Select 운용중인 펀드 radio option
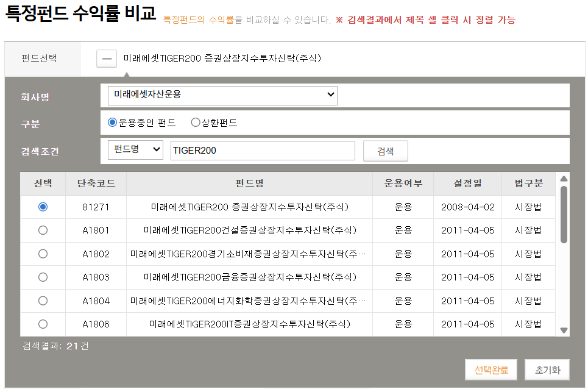Viewport: 588px width, 389px height. [112, 123]
